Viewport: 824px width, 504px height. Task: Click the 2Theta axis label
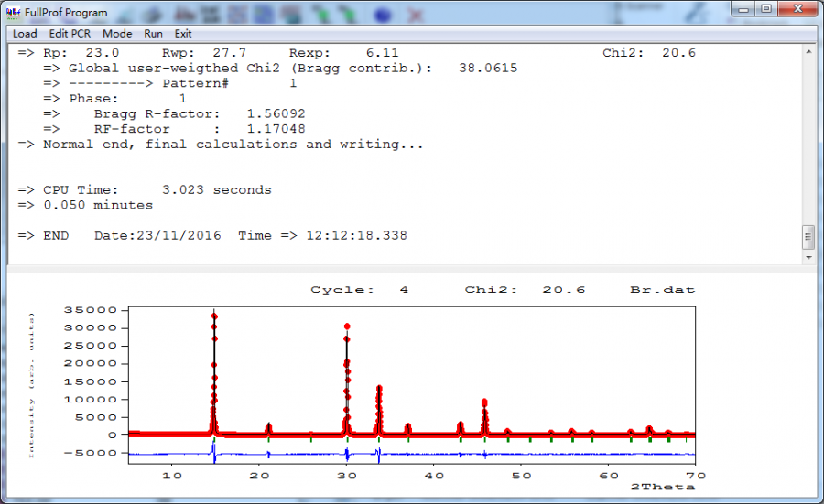(x=663, y=488)
